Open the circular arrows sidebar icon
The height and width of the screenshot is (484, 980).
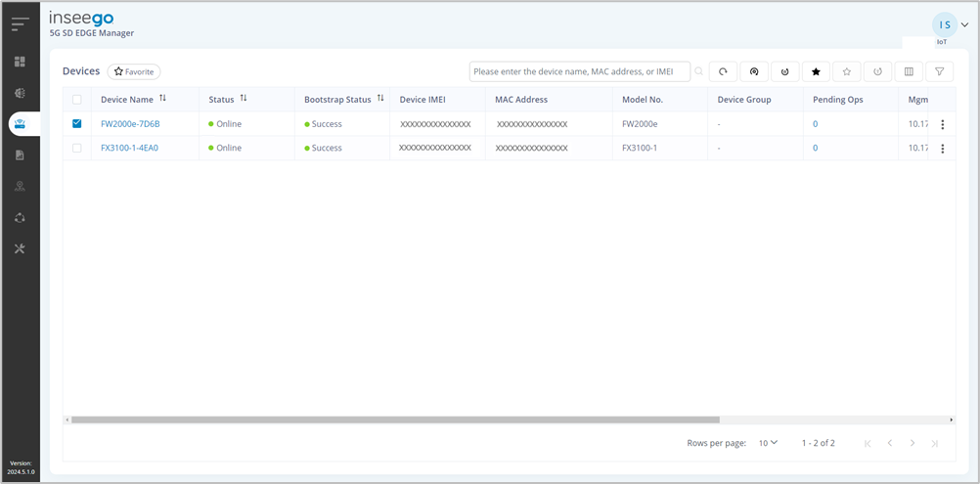(x=20, y=217)
